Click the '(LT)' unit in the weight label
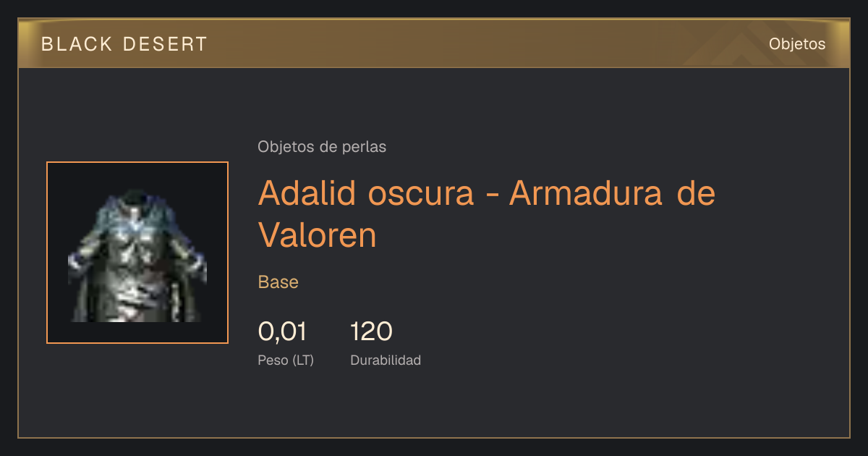 pos(303,360)
